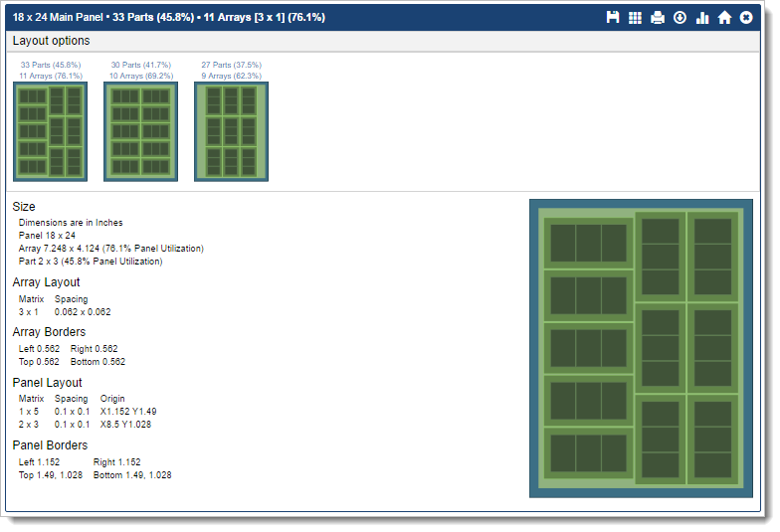Screen dimensions: 780x532
Task: Open the grid layout icon
Action: (635, 18)
